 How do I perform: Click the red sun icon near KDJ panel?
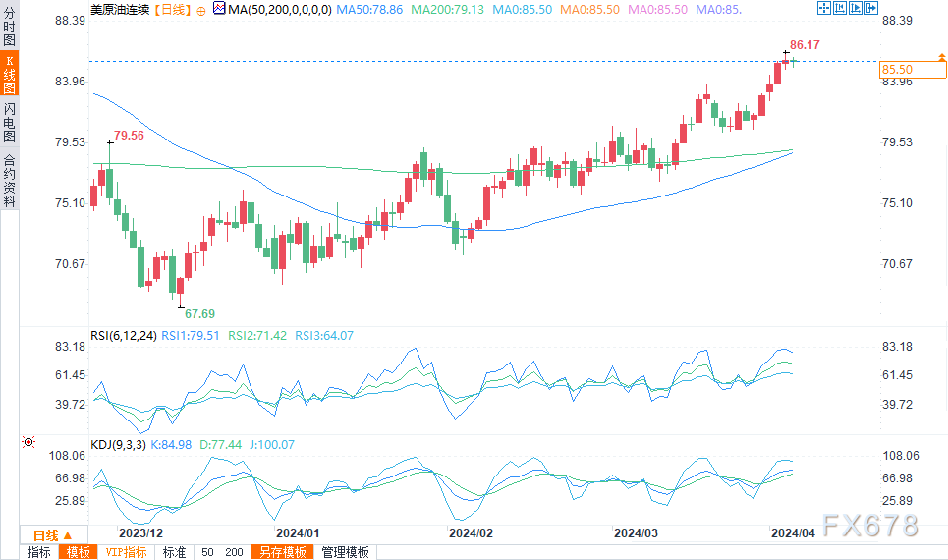[28, 443]
